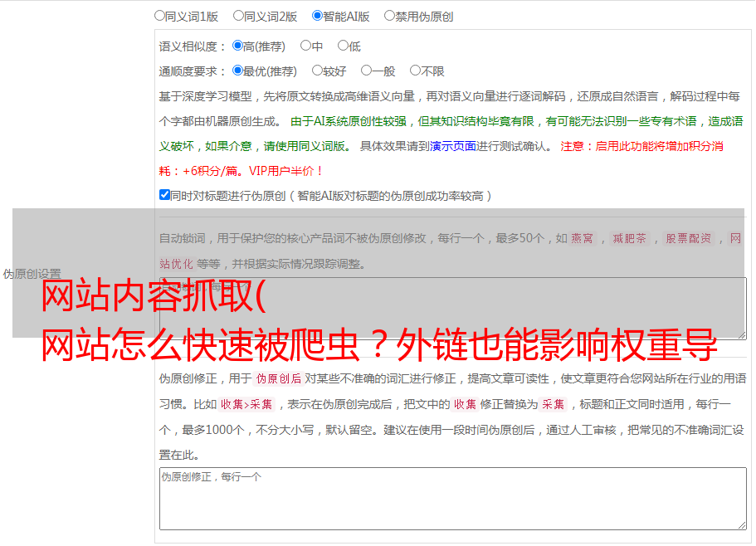Set 语义相似度 to 中
Viewport: 756px width, 546px height.
pyautogui.click(x=305, y=46)
